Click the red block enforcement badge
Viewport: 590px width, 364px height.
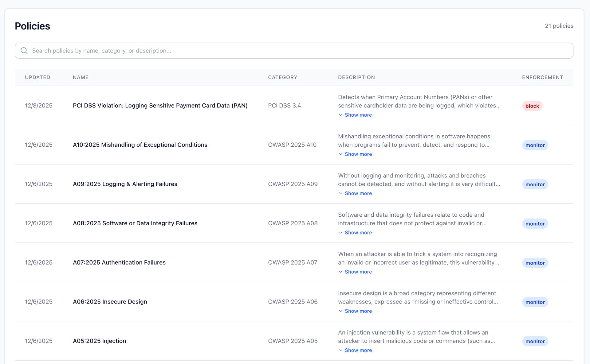coord(532,106)
